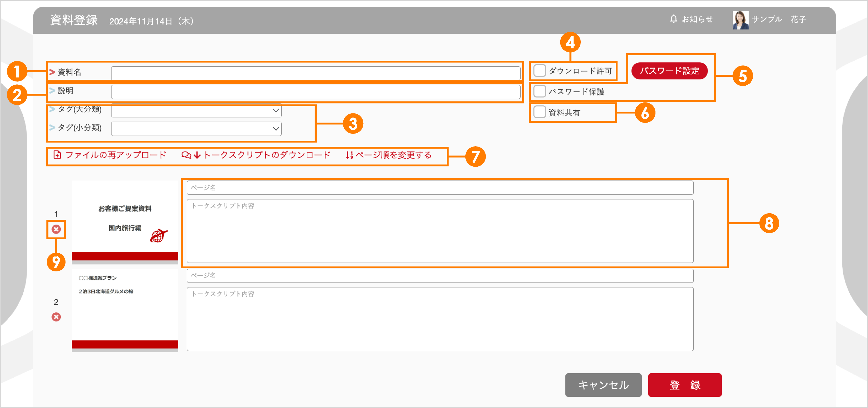Screen dimensions: 868x408
Task: Delete page 2 using its X icon
Action: 56,317
